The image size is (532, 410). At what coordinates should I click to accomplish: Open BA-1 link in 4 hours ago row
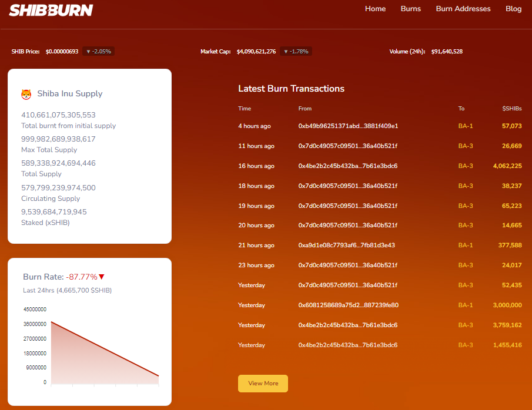pyautogui.click(x=466, y=126)
